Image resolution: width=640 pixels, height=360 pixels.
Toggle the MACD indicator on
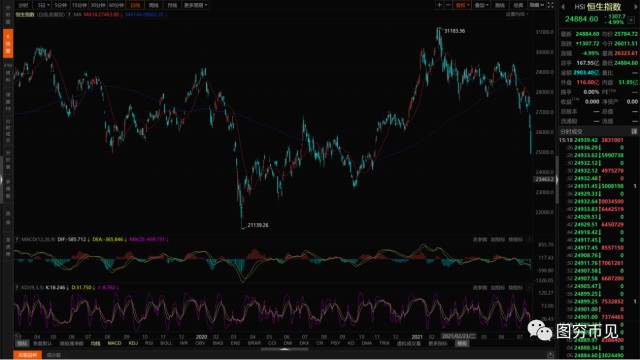(x=114, y=344)
